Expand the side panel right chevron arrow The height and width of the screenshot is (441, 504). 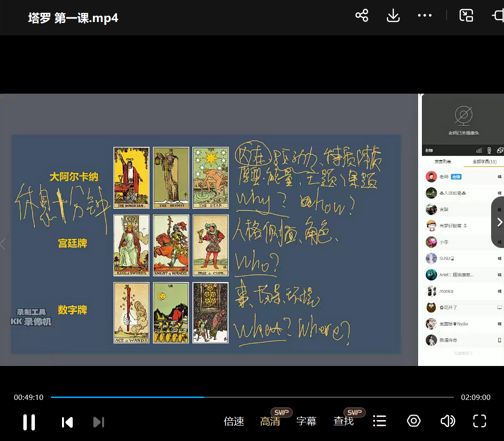click(500, 222)
